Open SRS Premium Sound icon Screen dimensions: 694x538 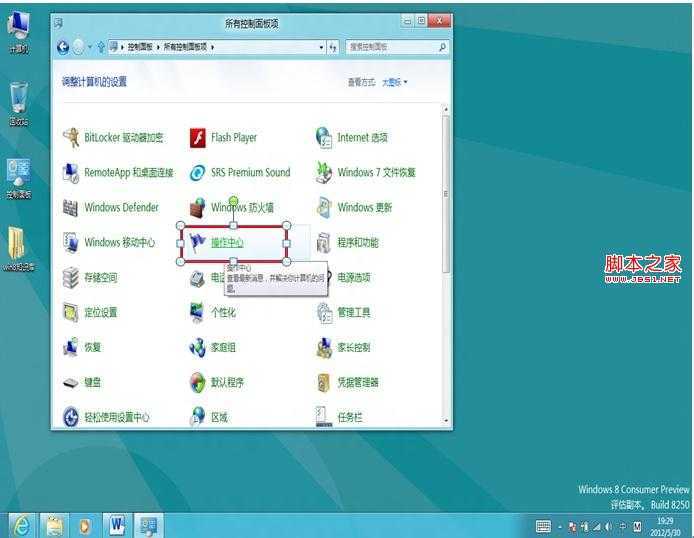198,173
